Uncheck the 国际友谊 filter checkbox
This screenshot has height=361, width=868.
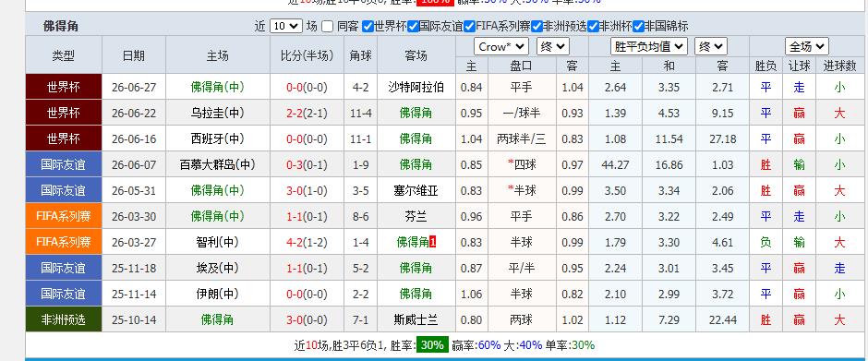pos(413,26)
